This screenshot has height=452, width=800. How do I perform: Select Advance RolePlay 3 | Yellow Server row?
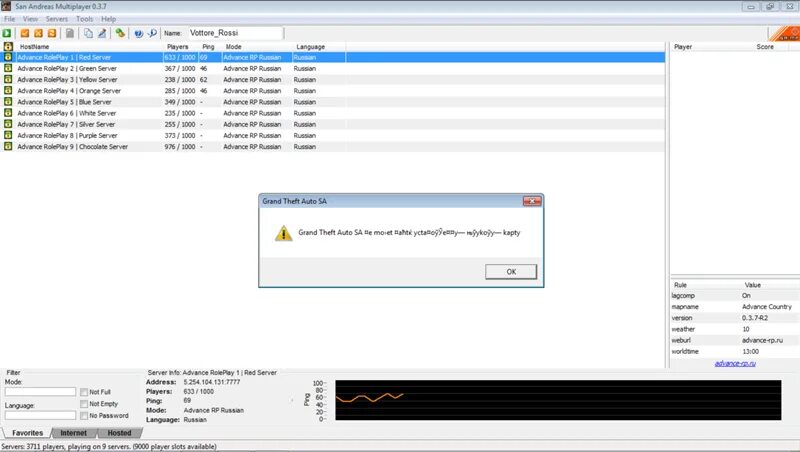(x=333, y=80)
